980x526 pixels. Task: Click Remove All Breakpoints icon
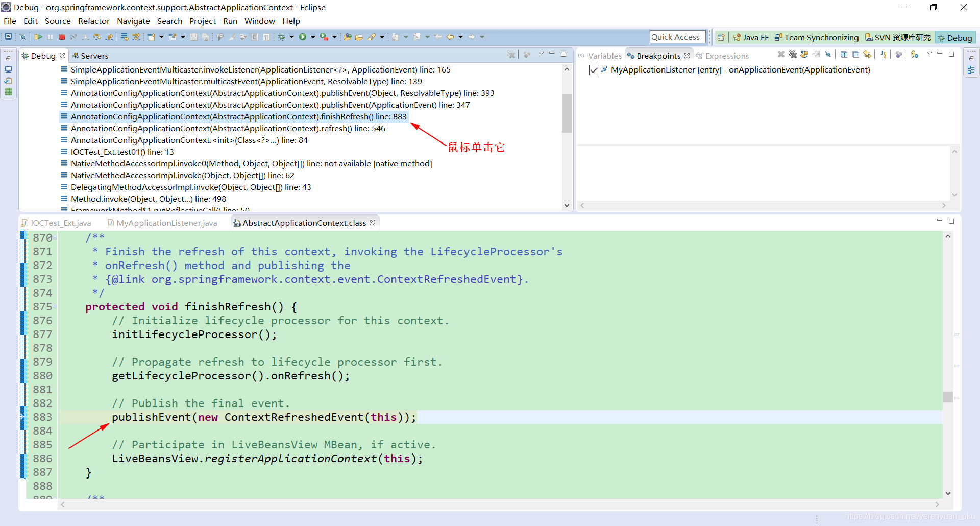pos(793,54)
